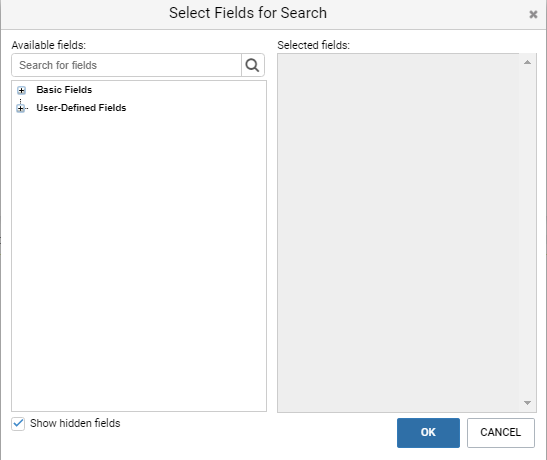Toggle hidden fields via its text label
The image size is (547, 460).
coord(75,423)
